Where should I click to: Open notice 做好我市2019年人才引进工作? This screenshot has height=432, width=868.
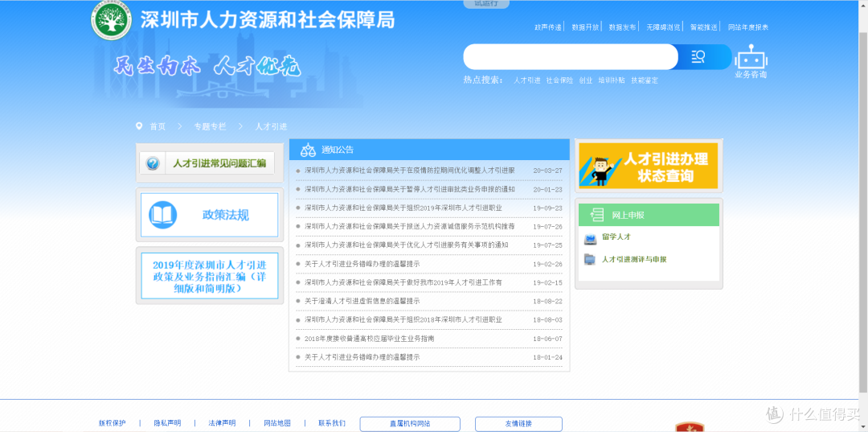point(403,282)
